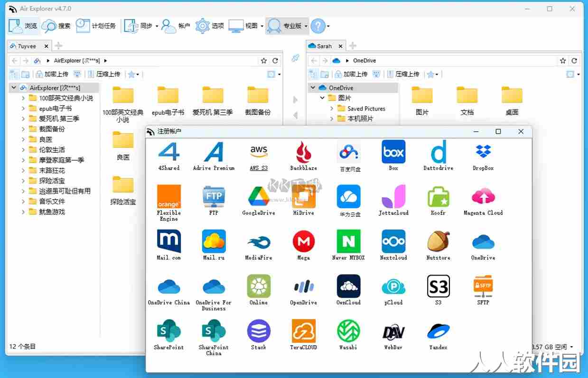This screenshot has width=588, height=378.
Task: Open 计划任务 scheduled tasks
Action: [x=96, y=26]
